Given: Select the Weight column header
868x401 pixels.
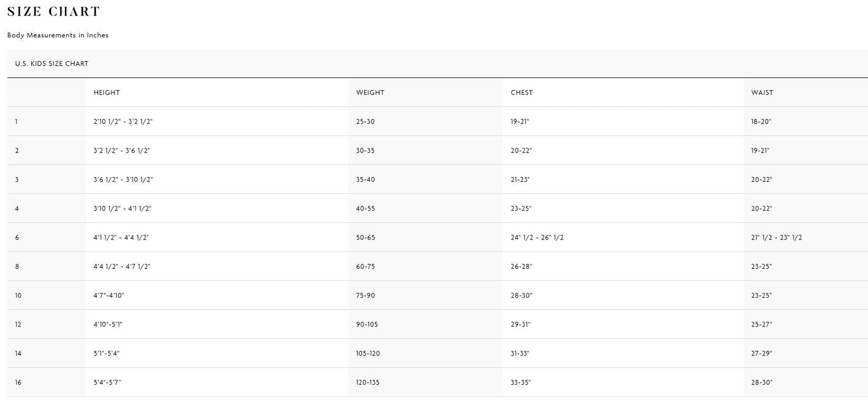Looking at the screenshot, I should pos(370,92).
